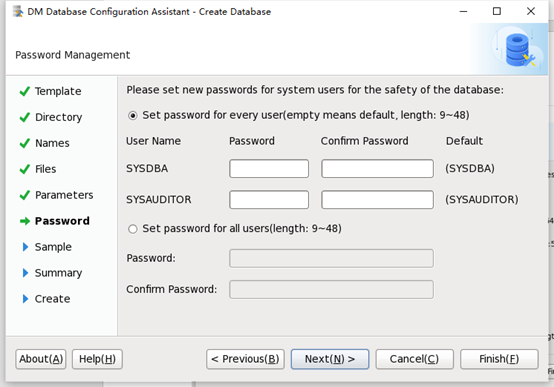The width and height of the screenshot is (554, 387).
Task: Select the current Password step
Action: pos(62,221)
